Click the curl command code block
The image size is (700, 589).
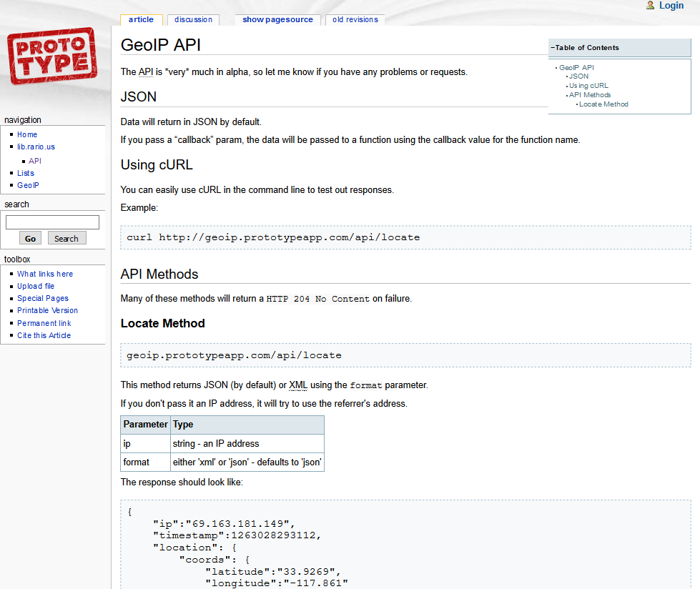pyautogui.click(x=405, y=237)
